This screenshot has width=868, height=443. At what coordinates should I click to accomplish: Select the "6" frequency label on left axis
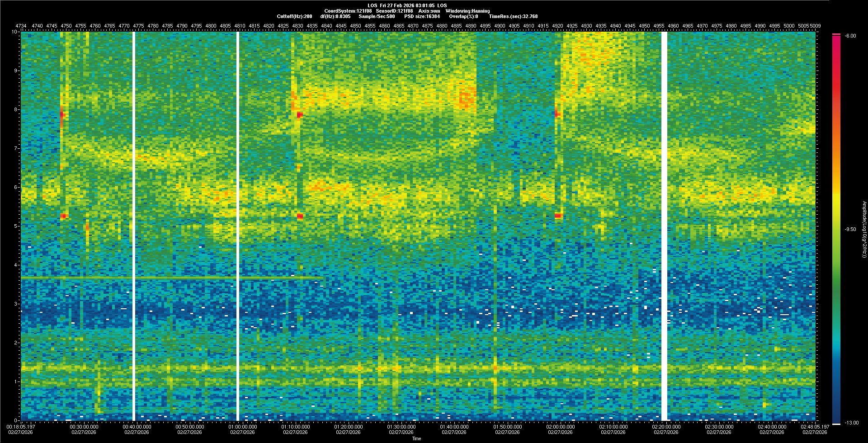pyautogui.click(x=16, y=187)
